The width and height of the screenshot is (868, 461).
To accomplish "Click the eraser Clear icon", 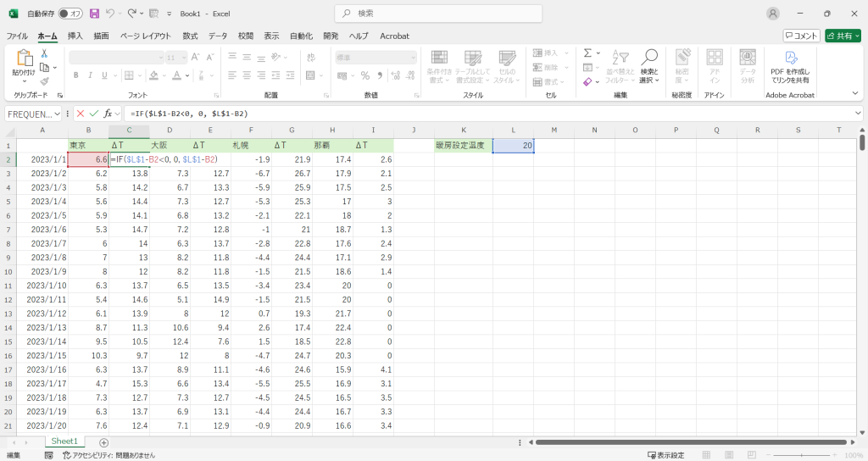I will coord(587,82).
